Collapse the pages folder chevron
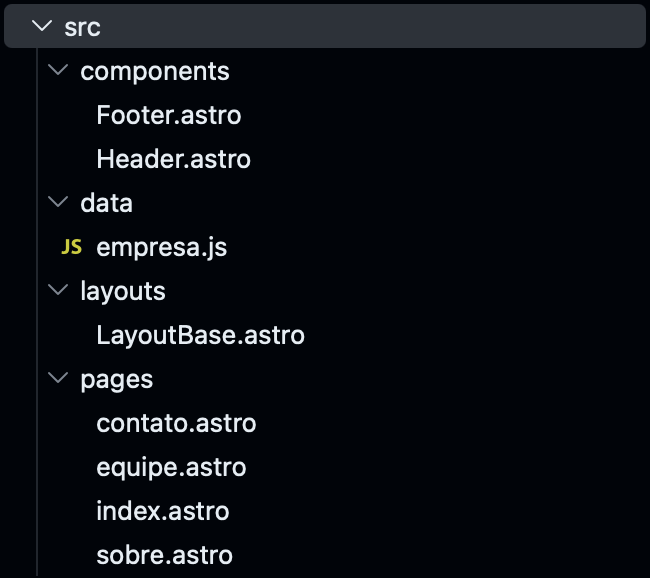 (58, 377)
